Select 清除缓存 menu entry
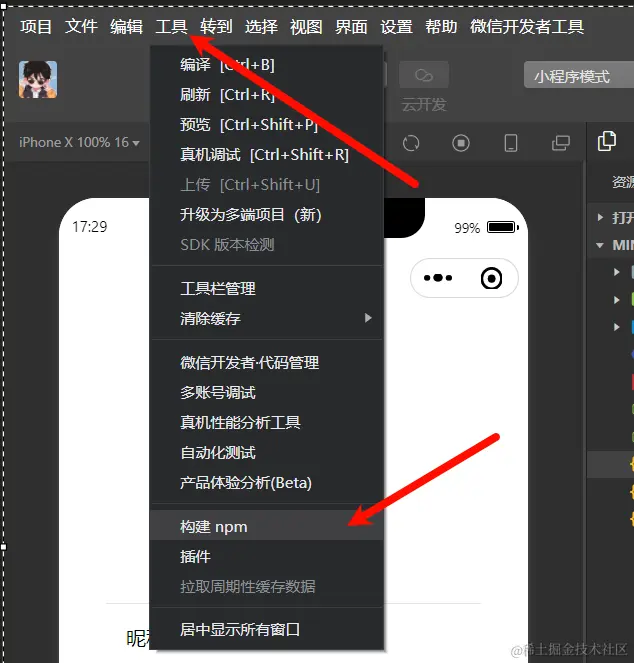Screen dimensions: 634x663 point(266,318)
